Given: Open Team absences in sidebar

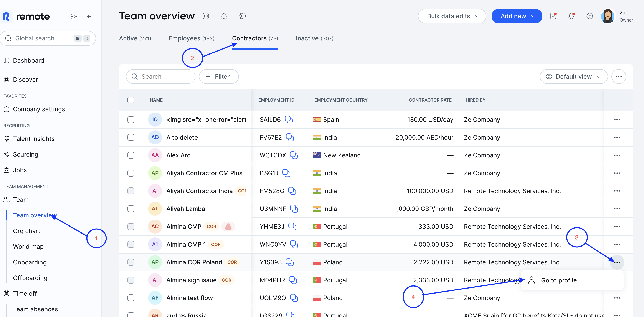Looking at the screenshot, I should pos(35,309).
